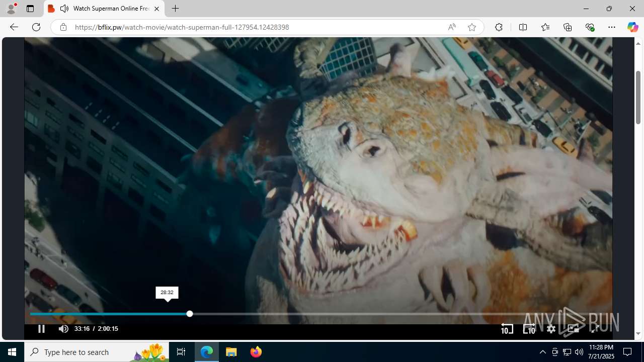This screenshot has height=362, width=644.
Task: Click the video progress bar handle
Action: coord(190,314)
